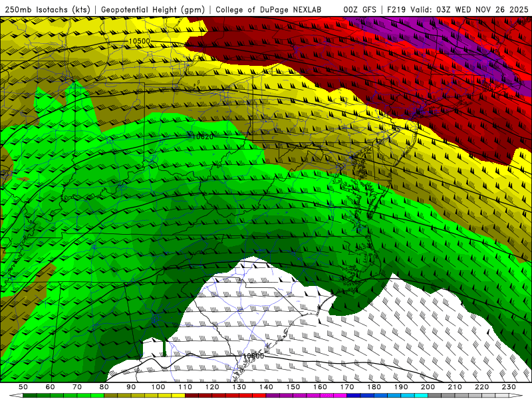This screenshot has height=399, width=532.
Task: Click the 'Valid: 03Z WED NOV 26 2025' text
Action: point(469,9)
